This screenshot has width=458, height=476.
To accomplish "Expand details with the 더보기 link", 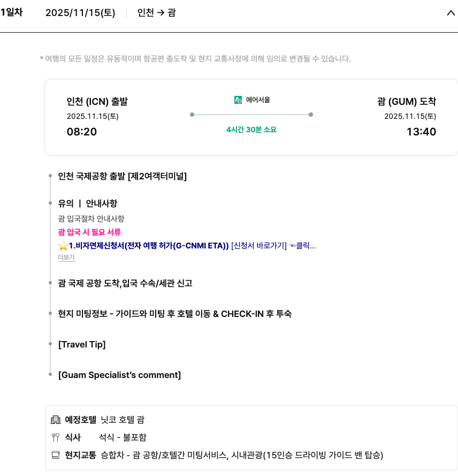I will click(x=66, y=258).
